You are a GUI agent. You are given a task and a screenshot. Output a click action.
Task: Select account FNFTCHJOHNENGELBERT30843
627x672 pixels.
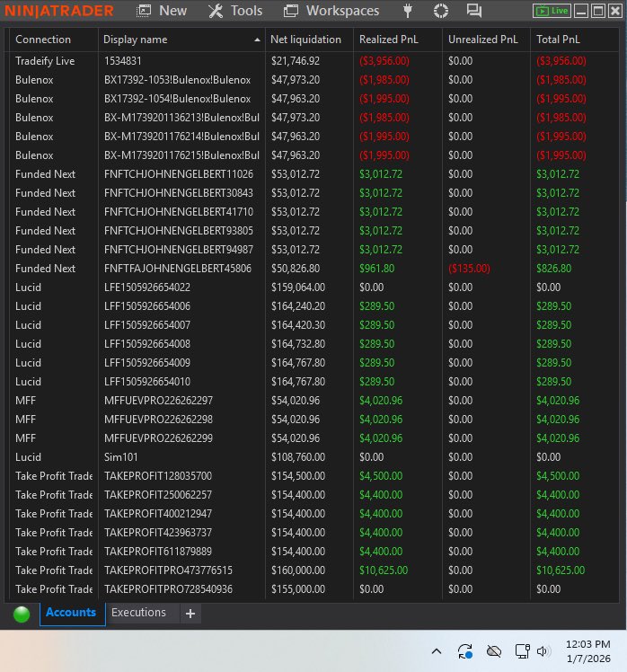(x=313, y=193)
